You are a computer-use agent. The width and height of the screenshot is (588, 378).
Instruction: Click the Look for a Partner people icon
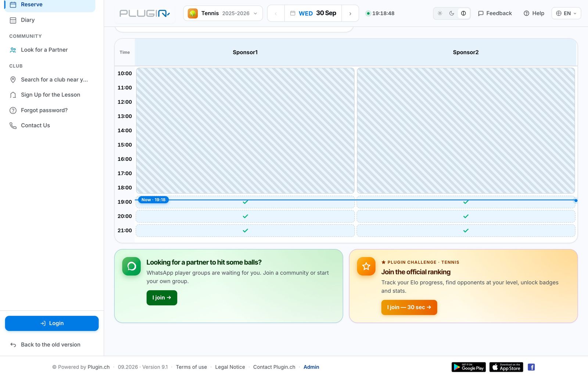pos(13,50)
